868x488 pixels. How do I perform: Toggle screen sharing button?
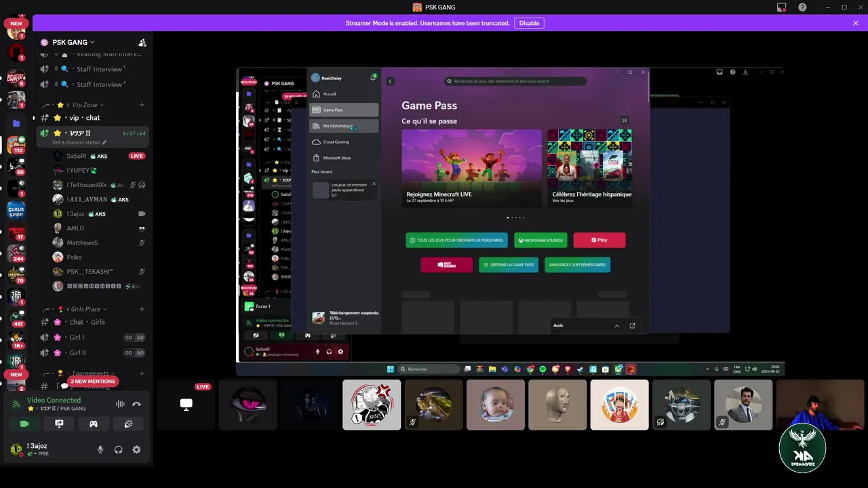pyautogui.click(x=59, y=424)
